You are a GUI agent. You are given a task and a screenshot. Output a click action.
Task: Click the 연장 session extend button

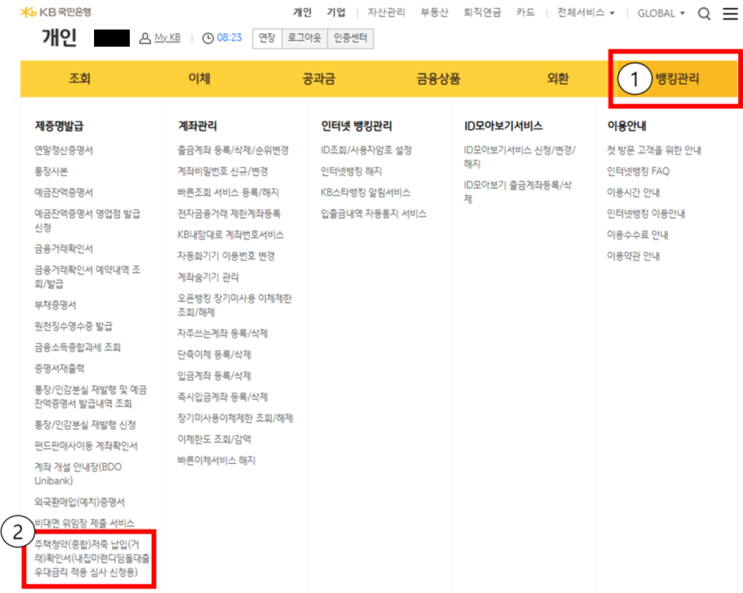pyautogui.click(x=267, y=38)
